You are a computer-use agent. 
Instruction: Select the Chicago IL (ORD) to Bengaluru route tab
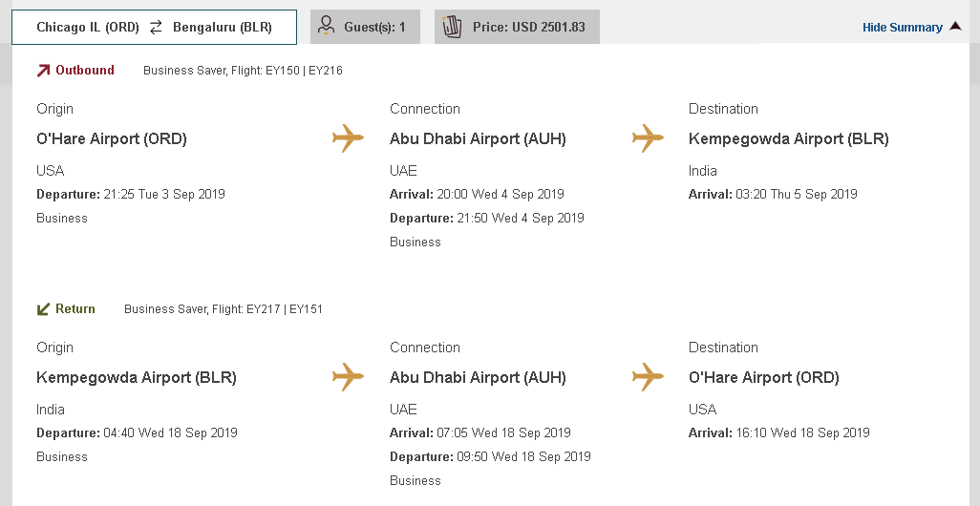click(155, 27)
